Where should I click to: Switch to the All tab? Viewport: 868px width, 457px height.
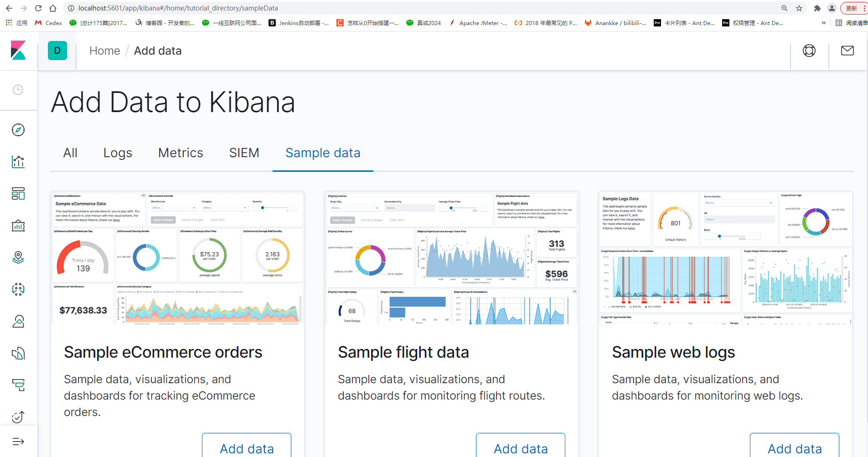click(70, 153)
